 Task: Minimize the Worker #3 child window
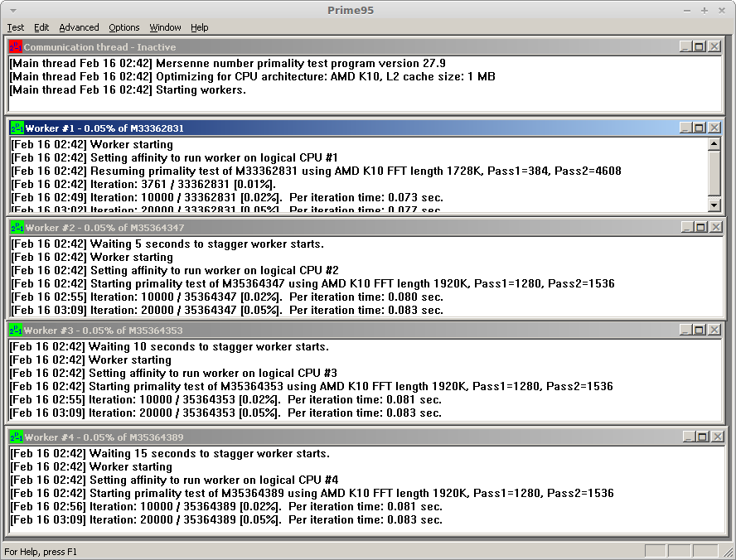click(685, 331)
